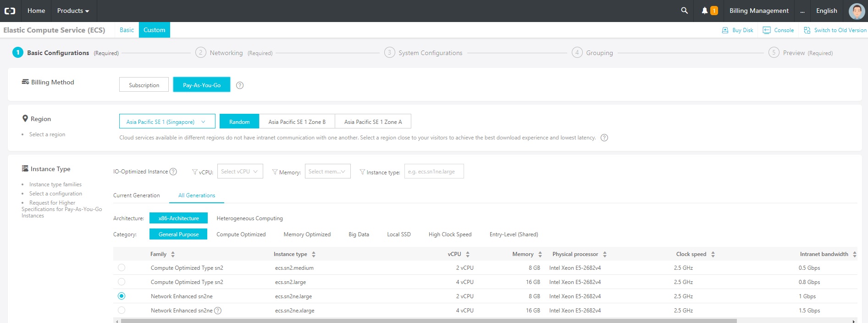Select General Purpose category
868x323 pixels.
click(178, 234)
